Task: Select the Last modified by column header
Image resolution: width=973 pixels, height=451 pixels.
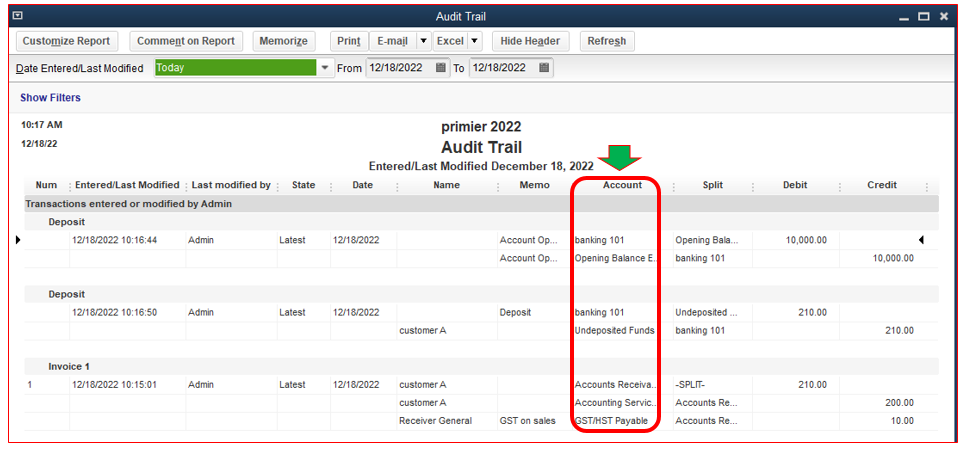Action: tap(231, 185)
